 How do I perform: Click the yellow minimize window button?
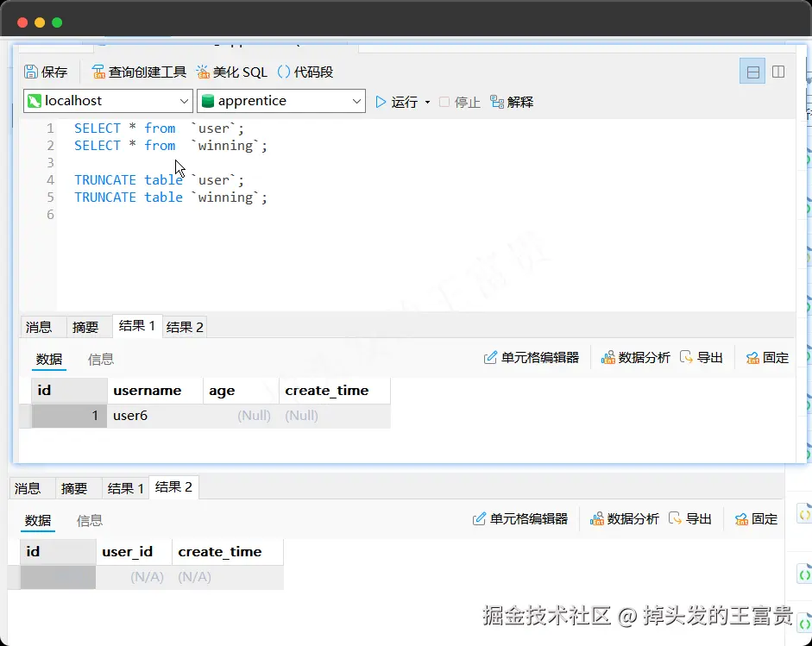tap(40, 22)
